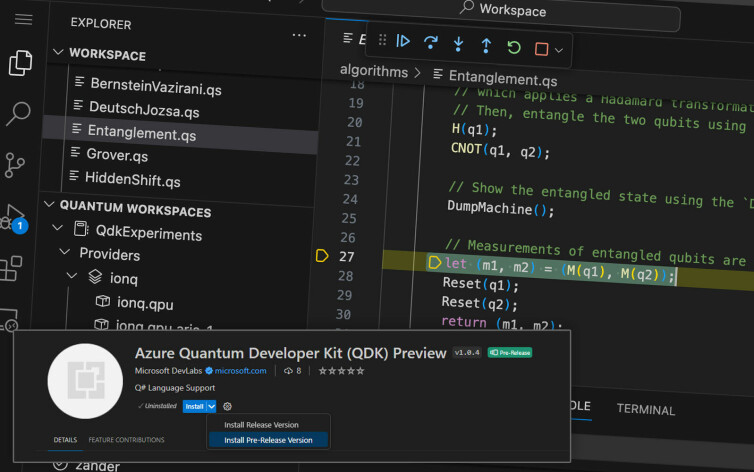Switch to FEATURE CONTRIBUTIONS tab
This screenshot has width=754, height=472.
click(x=126, y=439)
